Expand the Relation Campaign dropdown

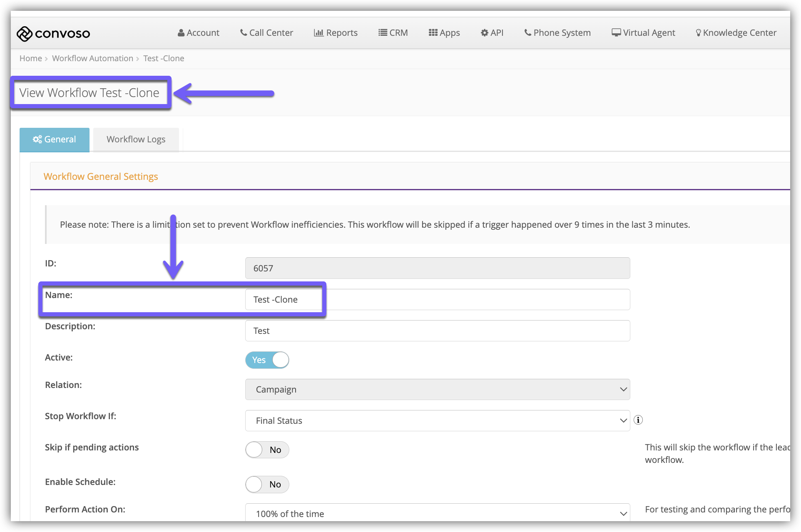click(x=437, y=390)
